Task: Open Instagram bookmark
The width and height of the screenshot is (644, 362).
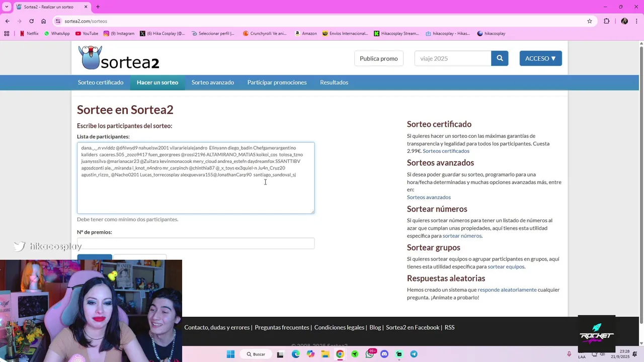Action: click(x=119, y=34)
